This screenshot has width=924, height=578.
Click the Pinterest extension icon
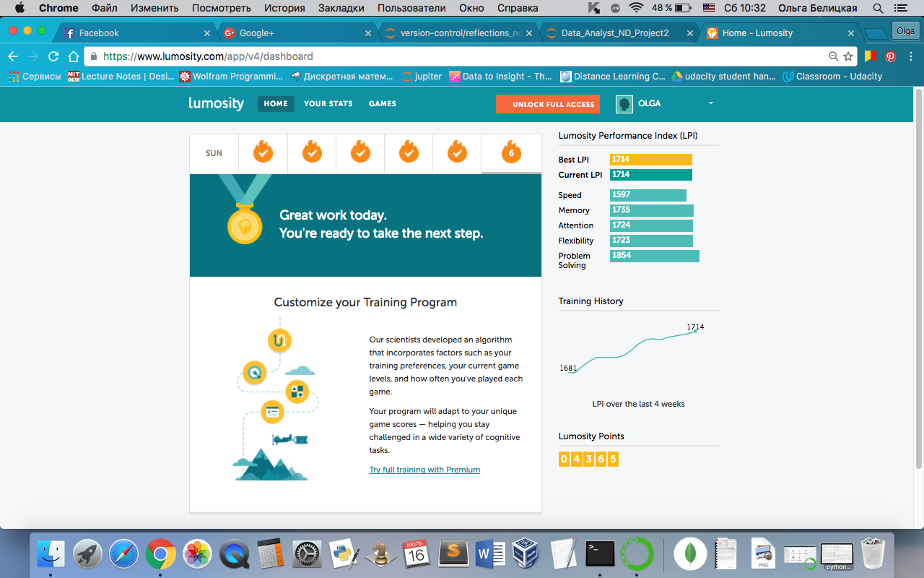891,56
